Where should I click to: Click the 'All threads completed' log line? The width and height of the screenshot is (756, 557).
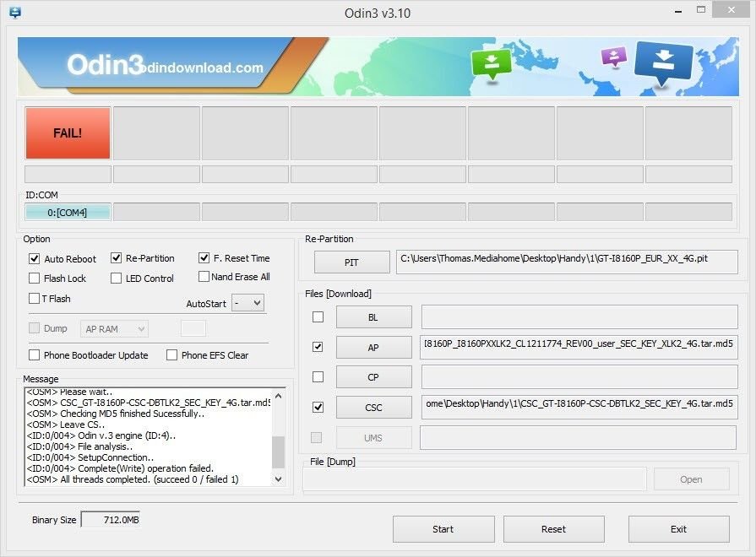click(x=133, y=479)
